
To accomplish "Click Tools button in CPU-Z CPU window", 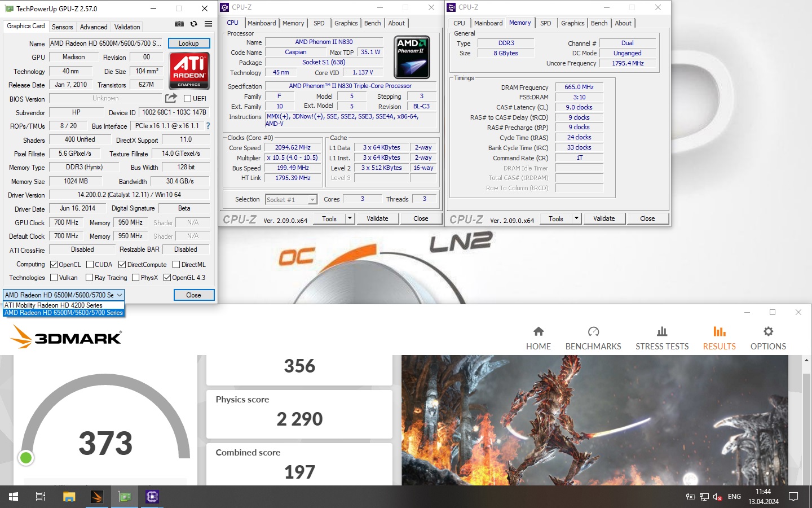I will point(329,218).
